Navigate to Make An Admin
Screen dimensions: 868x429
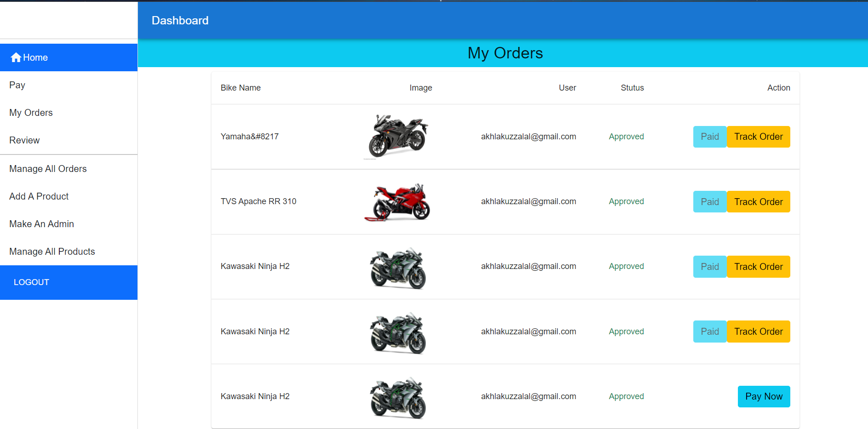[x=41, y=224]
